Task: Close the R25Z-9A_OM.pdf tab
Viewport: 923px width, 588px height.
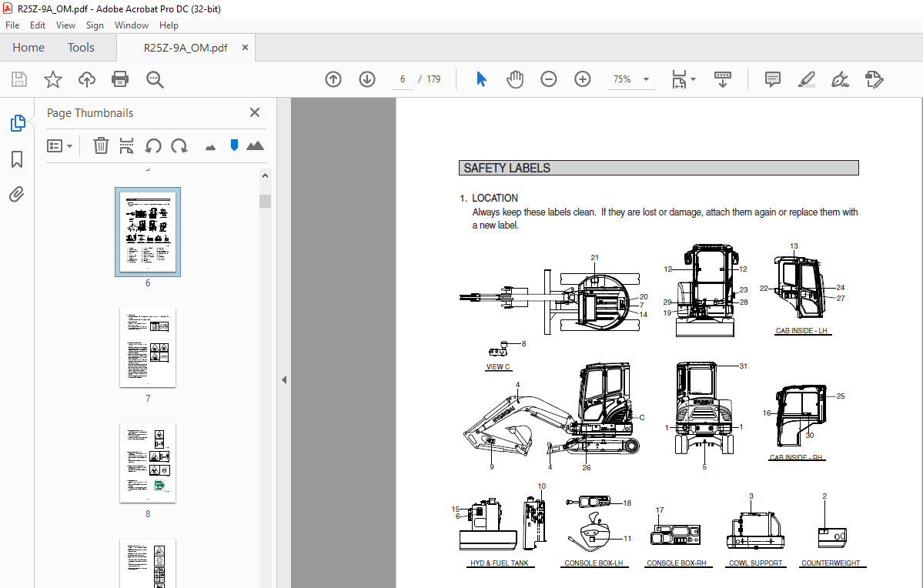Action: coord(245,48)
